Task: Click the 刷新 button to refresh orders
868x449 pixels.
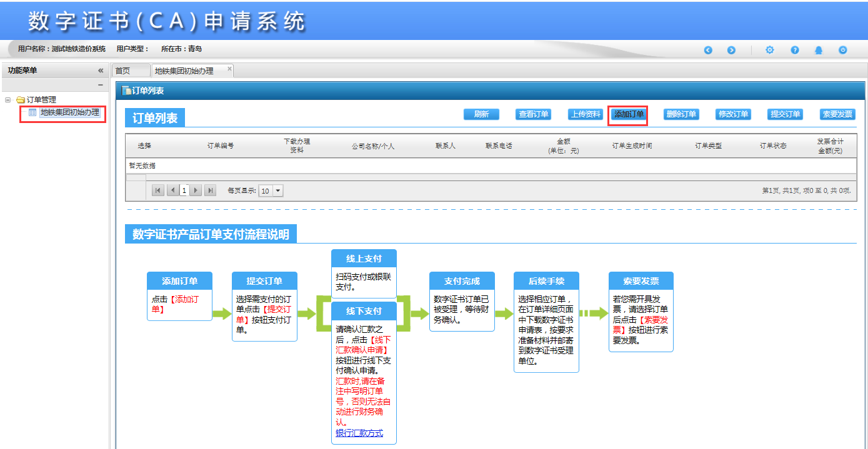Action: point(481,114)
